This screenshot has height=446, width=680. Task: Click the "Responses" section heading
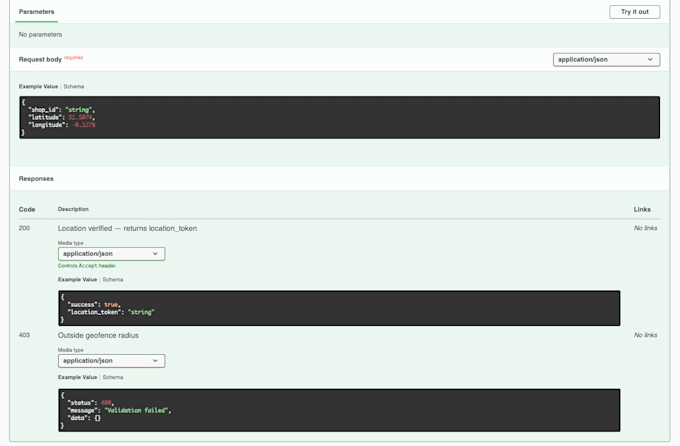(36, 179)
